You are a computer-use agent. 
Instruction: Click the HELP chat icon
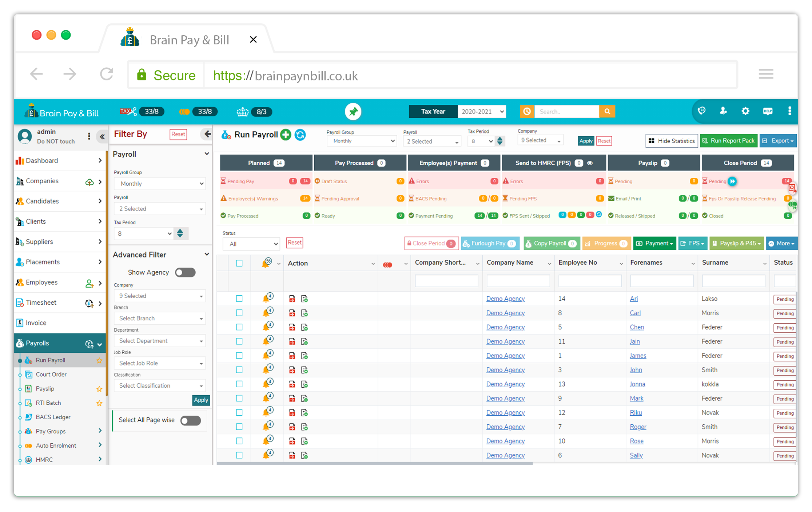[768, 111]
